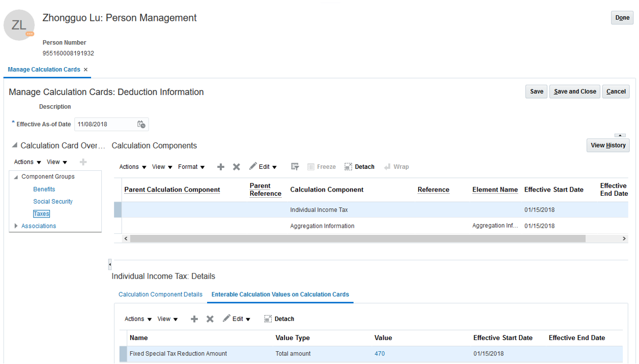Close the Manage Calculation Cards tab
This screenshot has height=364, width=639.
[85, 70]
